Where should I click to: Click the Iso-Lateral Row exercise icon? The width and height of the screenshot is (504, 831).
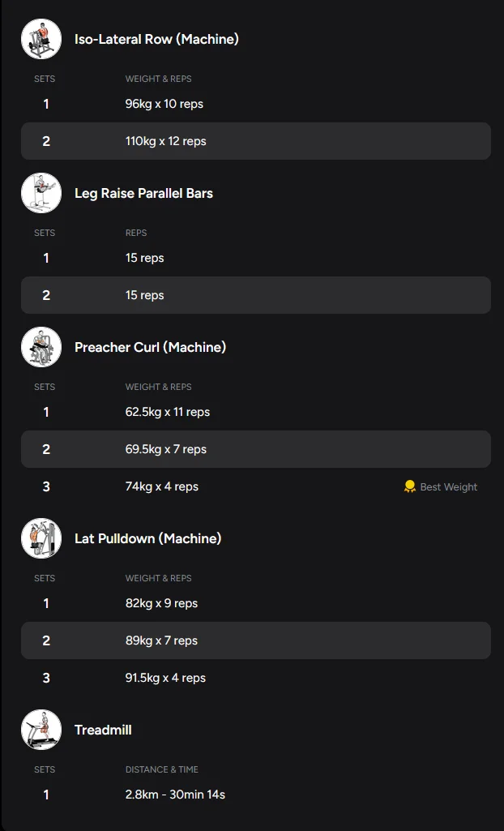(x=41, y=39)
